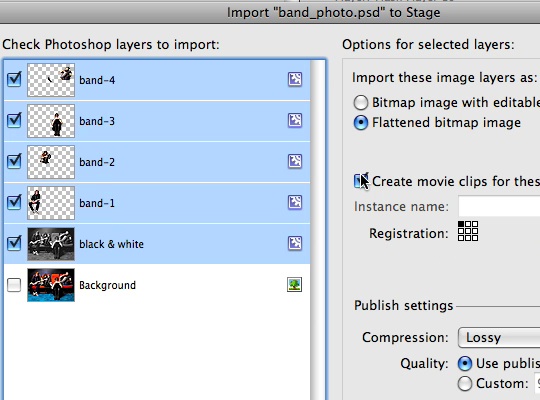540x400 pixels.
Task: Uncheck the band-3 layer checkbox
Action: click(14, 120)
